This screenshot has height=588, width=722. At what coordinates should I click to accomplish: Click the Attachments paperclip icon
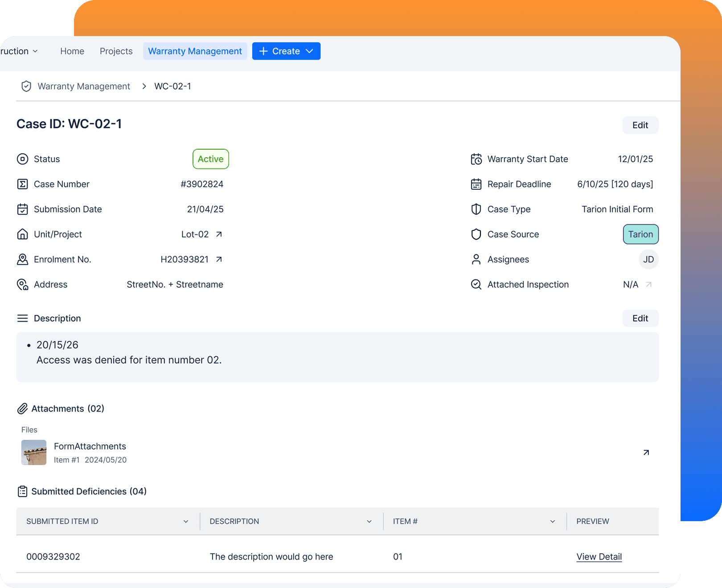tap(23, 408)
